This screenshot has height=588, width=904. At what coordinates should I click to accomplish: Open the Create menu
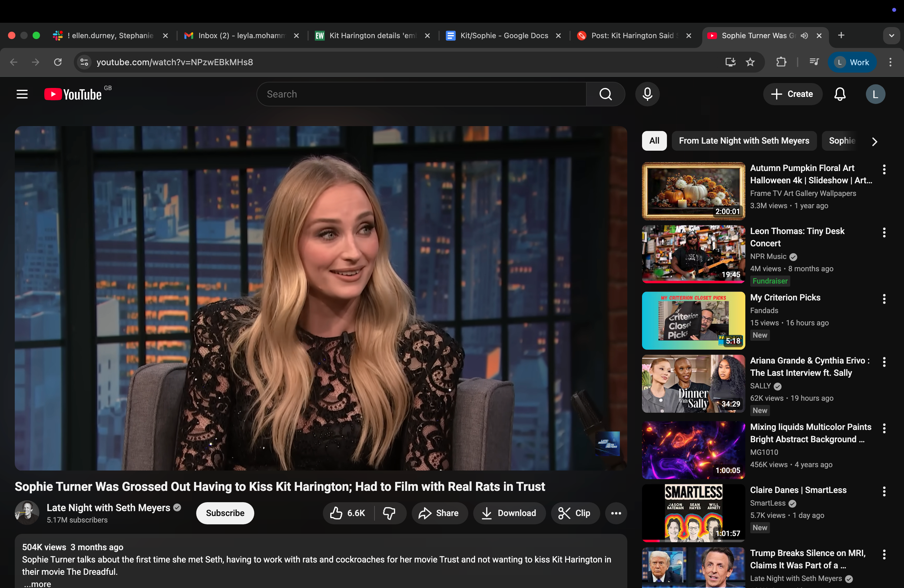click(x=792, y=94)
